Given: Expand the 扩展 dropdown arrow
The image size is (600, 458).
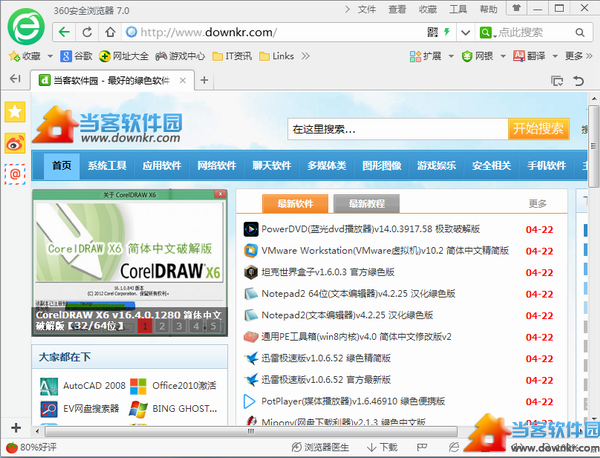Looking at the screenshot, I should click(x=451, y=56).
